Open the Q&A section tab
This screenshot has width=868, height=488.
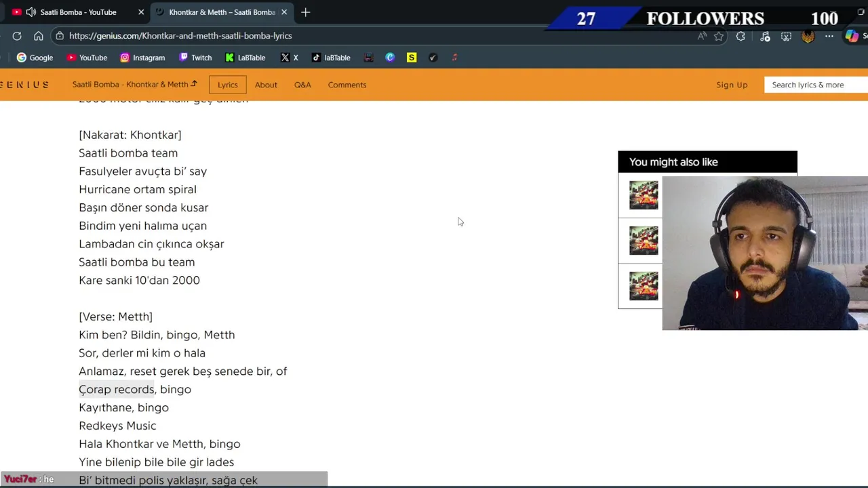point(302,85)
